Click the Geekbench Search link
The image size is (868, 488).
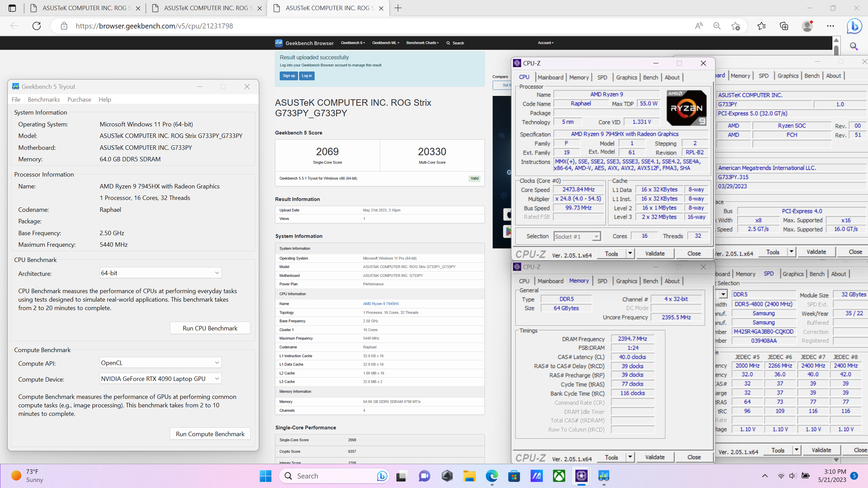click(x=455, y=43)
